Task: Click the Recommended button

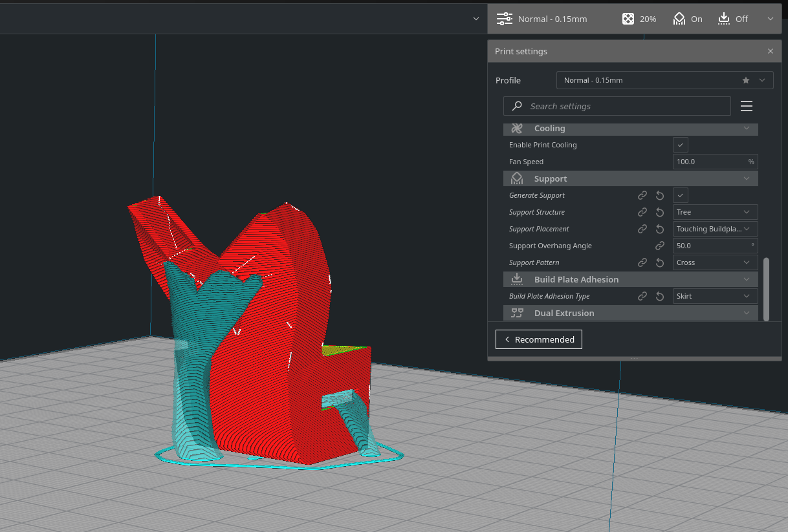Action: [x=538, y=339]
